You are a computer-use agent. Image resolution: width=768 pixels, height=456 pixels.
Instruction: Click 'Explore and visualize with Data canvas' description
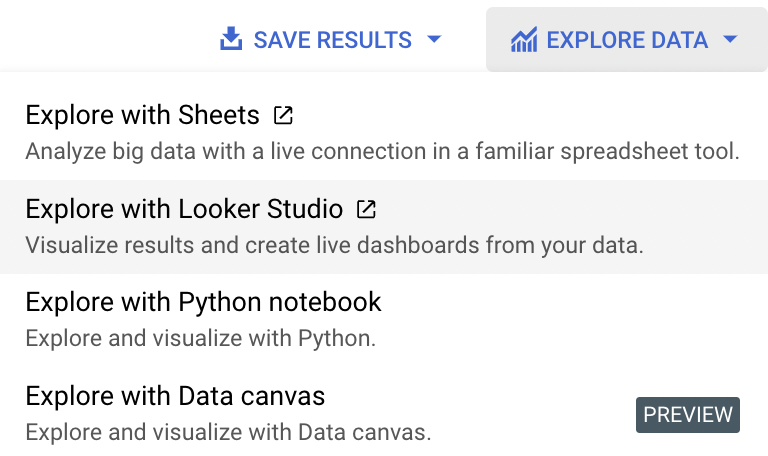(228, 432)
